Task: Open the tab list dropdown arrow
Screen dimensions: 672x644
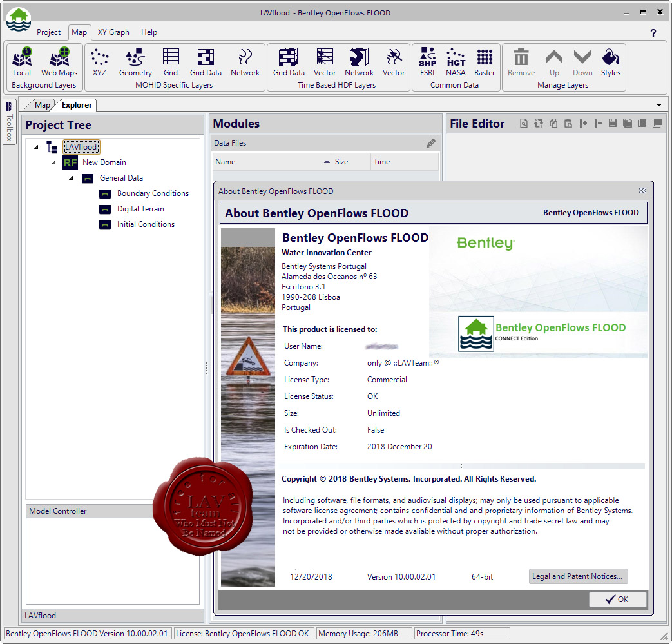Action: pos(658,105)
